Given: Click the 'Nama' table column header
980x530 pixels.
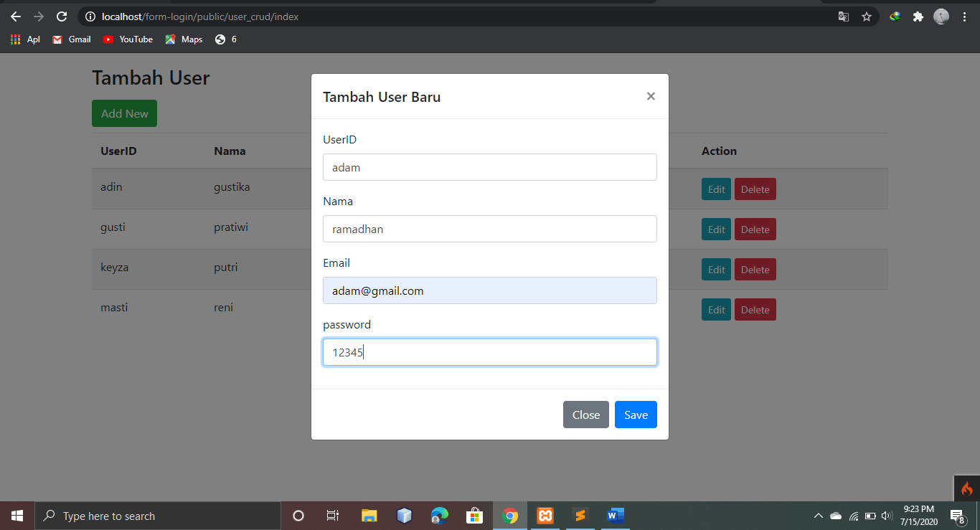Looking at the screenshot, I should click(230, 151).
